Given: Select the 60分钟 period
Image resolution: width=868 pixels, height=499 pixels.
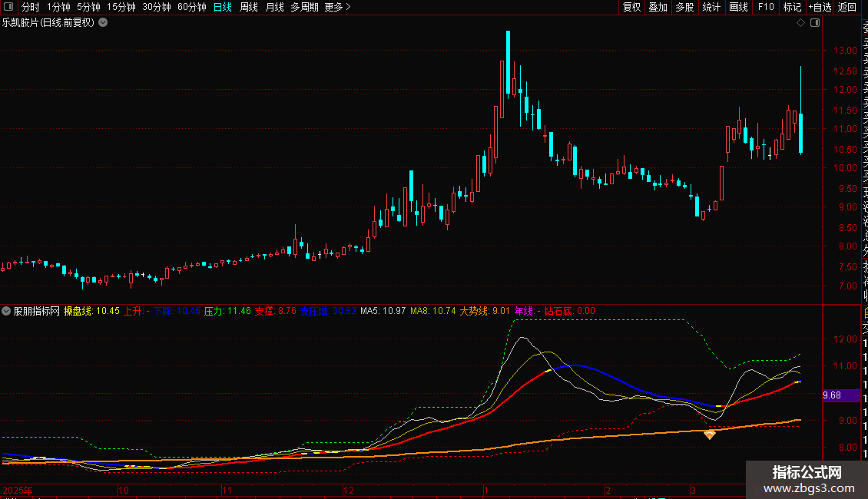Looking at the screenshot, I should (192, 7).
